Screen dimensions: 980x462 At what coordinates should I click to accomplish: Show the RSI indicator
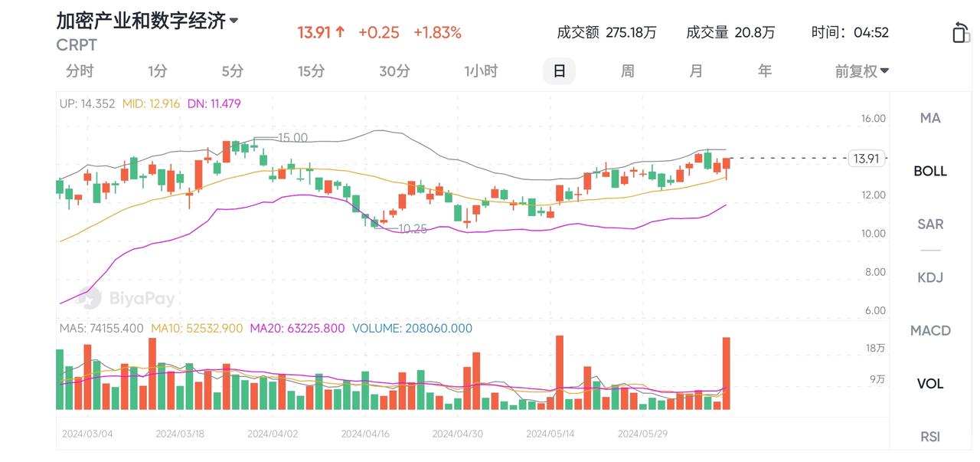coord(929,436)
